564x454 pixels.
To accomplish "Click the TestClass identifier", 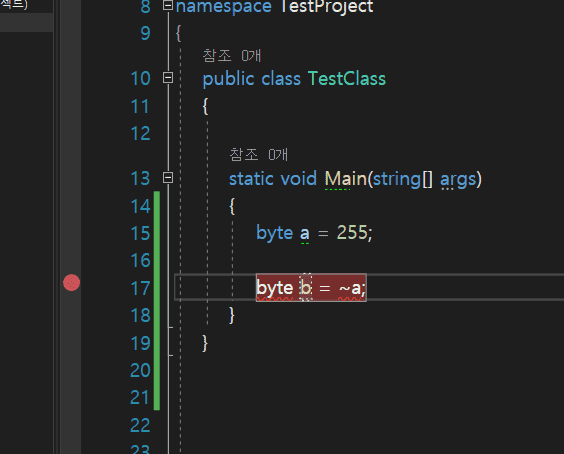I will coord(347,79).
